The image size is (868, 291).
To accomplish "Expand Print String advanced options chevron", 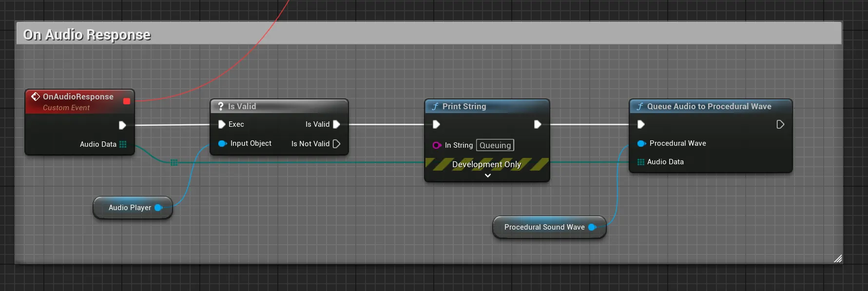I will click(x=487, y=175).
